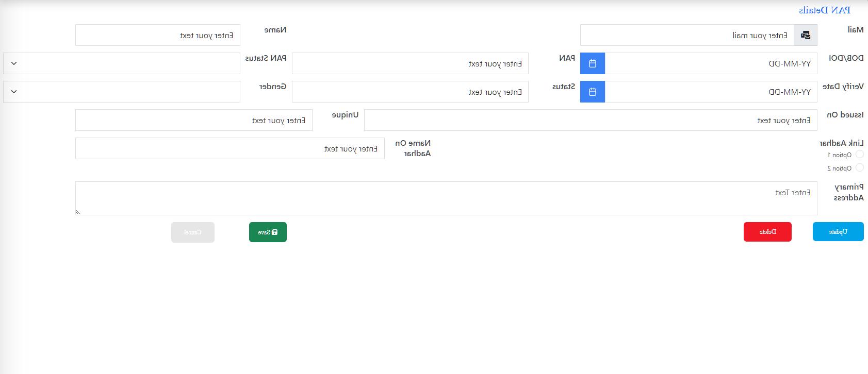Viewport: 868px width, 374px height.
Task: Open the DOB/DOI calendar picker
Action: [593, 63]
